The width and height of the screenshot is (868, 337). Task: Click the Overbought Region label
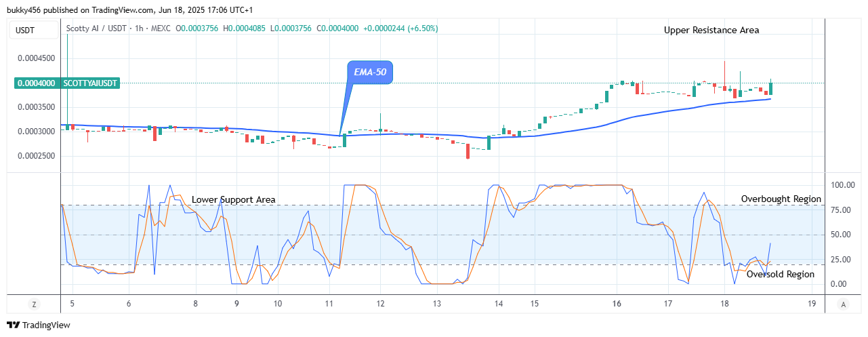point(781,199)
